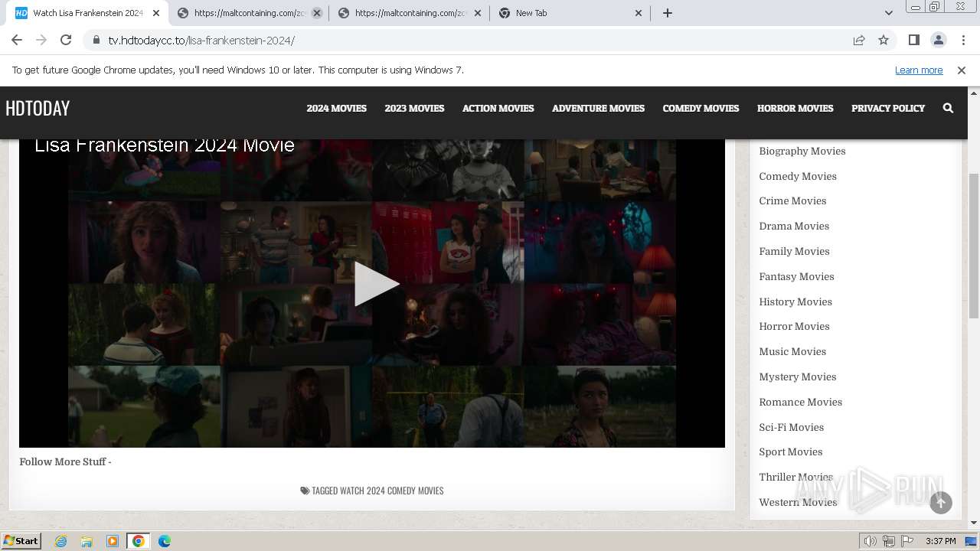Viewport: 980px width, 551px height.
Task: Open Biography Movies sidebar category
Action: pos(802,151)
